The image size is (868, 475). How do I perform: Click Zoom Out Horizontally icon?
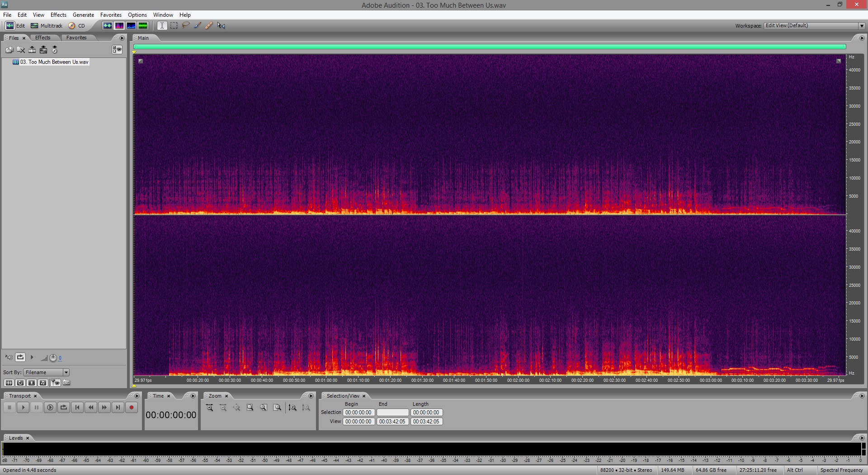pyautogui.click(x=223, y=408)
